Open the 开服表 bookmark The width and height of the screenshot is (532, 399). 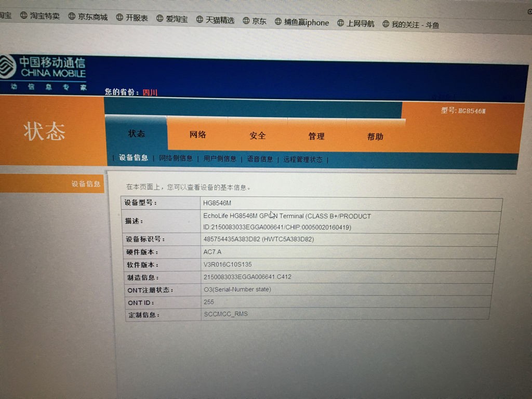click(132, 18)
